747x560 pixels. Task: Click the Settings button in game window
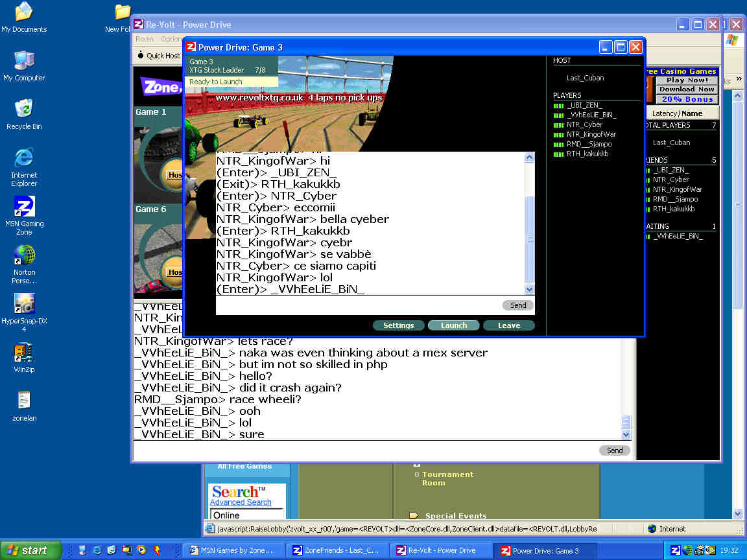(x=398, y=325)
